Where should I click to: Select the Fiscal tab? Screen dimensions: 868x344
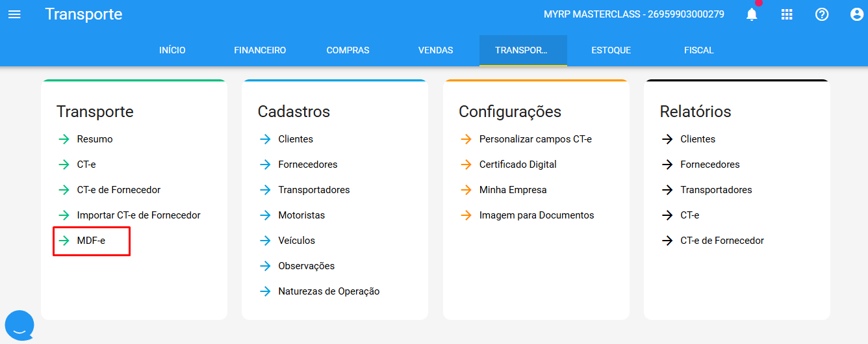[x=698, y=50]
